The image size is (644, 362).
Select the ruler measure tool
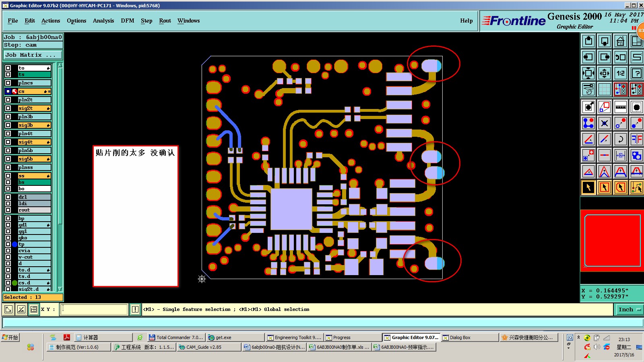coord(620,107)
